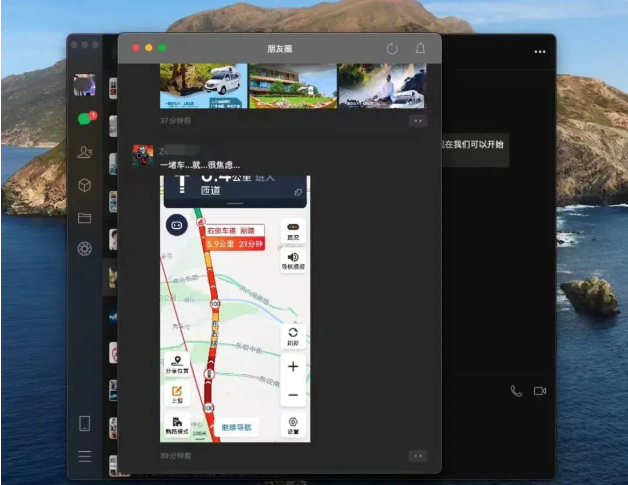The image size is (628, 485).
Task: Open the campervan photo thumbnail
Action: [x=203, y=86]
